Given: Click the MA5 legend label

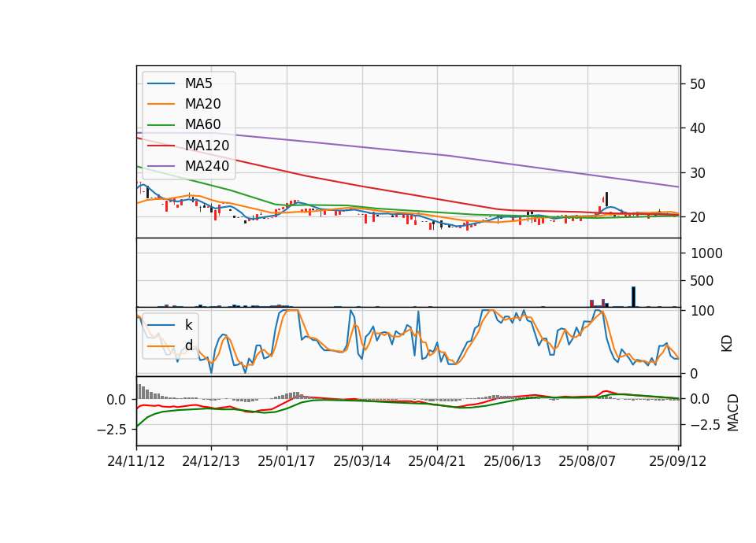Looking at the screenshot, I should [198, 83].
